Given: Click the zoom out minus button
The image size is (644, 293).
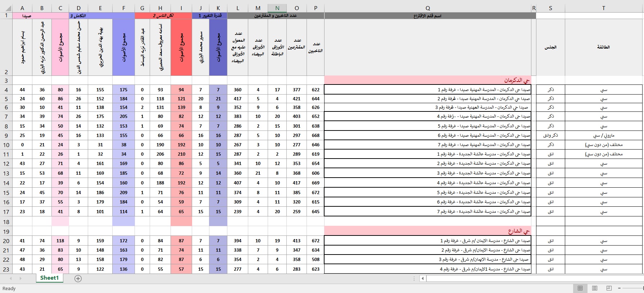Looking at the screenshot, I should (620, 288).
